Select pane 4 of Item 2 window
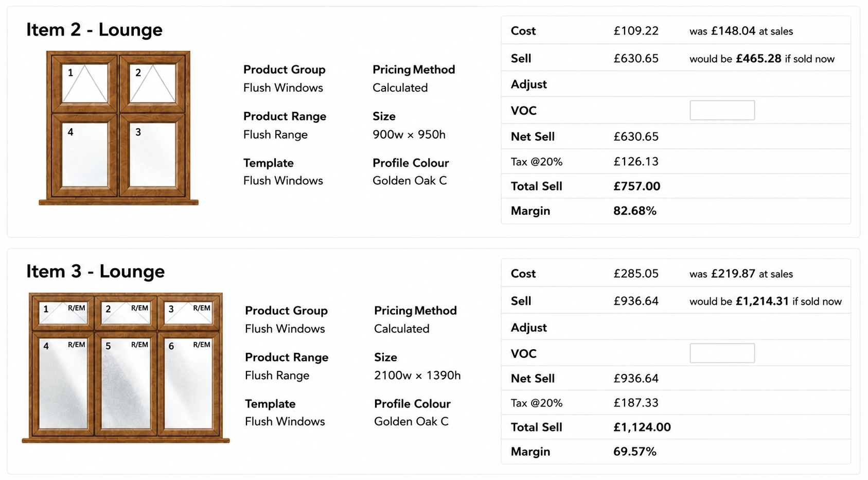Screen dimensions: 868x480 [x=85, y=155]
